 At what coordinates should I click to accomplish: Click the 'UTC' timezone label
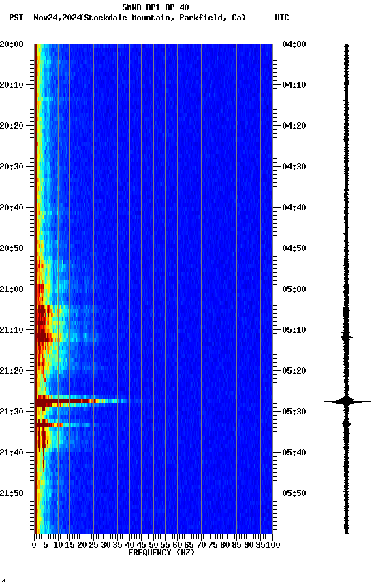coord(282,18)
